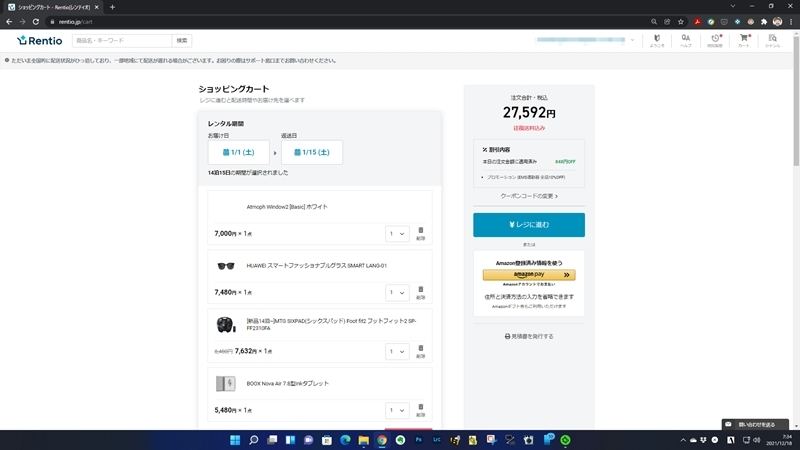Open the Windows Start menu

(x=235, y=440)
